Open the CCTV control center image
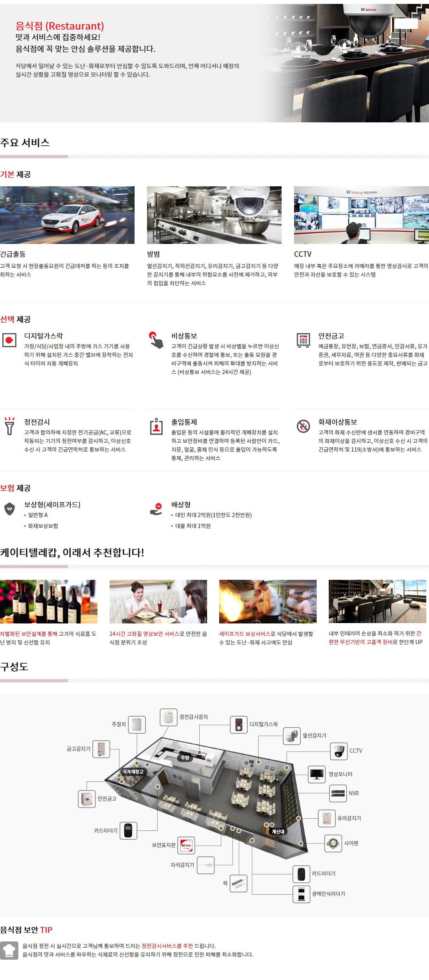Viewport: 429px width, 980px height. click(361, 215)
